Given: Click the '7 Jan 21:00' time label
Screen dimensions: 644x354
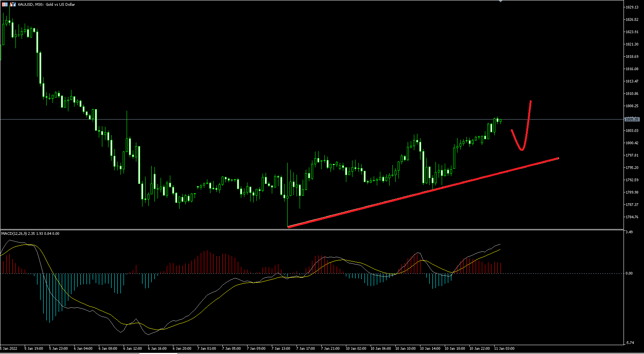Looking at the screenshot, I should pyautogui.click(x=330, y=349).
